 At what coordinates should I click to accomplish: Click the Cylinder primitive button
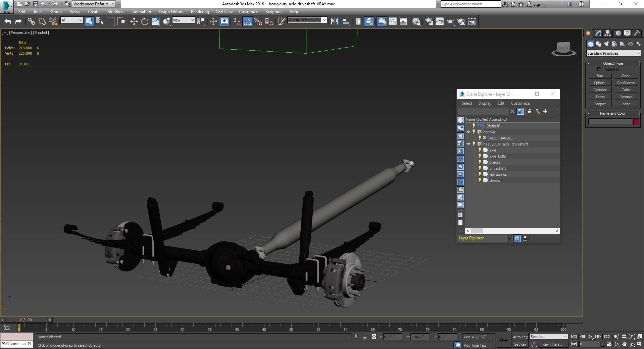coord(600,90)
